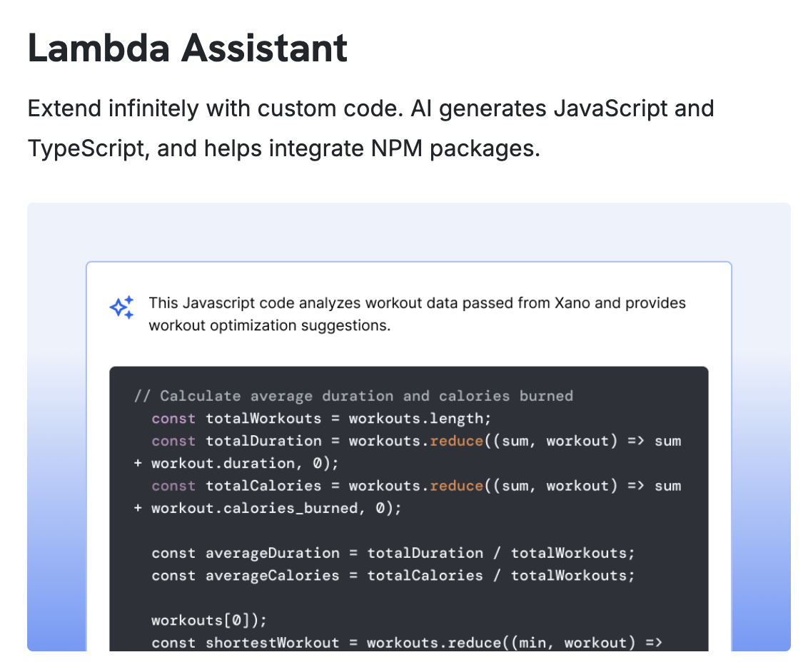Click the orange 'reduce' in the totalCalories line
The height and width of the screenshot is (672, 808).
[x=456, y=486]
